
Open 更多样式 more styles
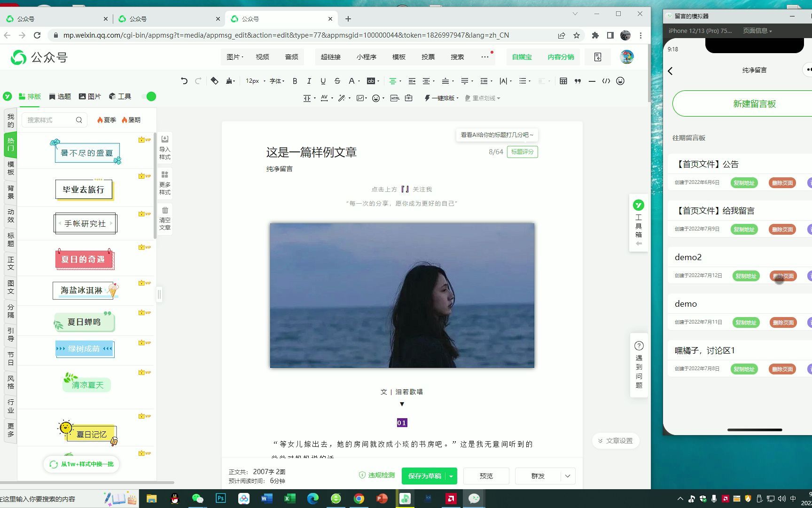point(165,183)
